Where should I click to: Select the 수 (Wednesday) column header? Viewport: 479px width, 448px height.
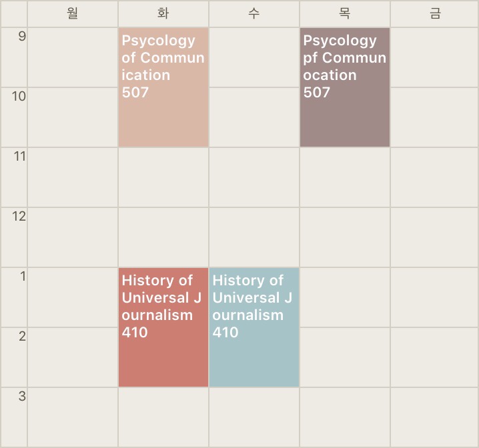254,14
